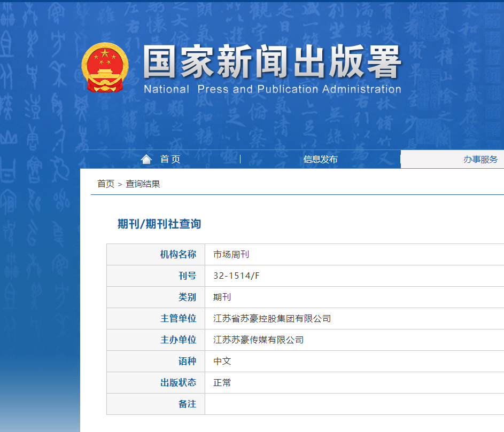
Task: Click the 期刊/期刊社查询 heading
Action: click(x=159, y=224)
